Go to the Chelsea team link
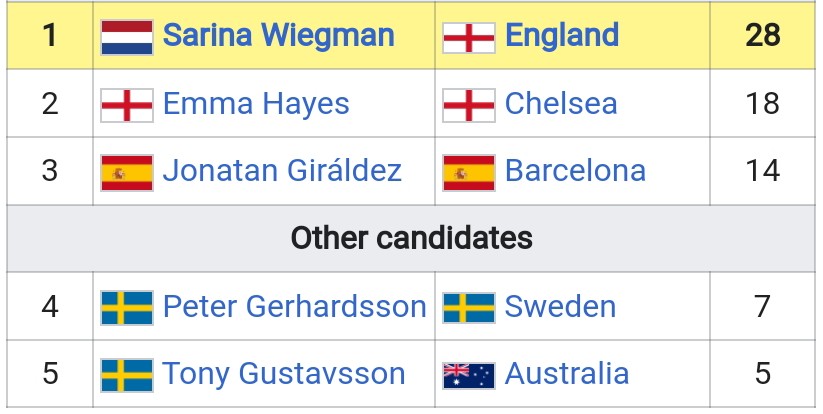The height and width of the screenshot is (414, 823). (x=561, y=104)
